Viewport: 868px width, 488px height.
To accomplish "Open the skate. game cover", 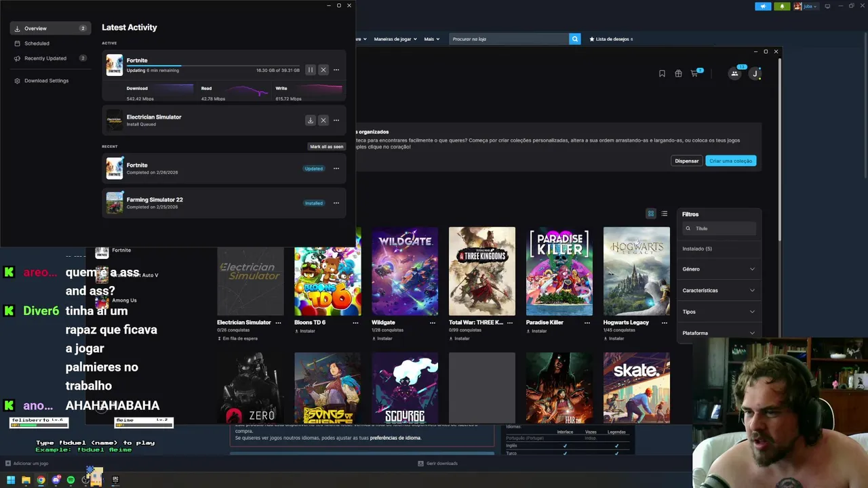I will coord(637,388).
